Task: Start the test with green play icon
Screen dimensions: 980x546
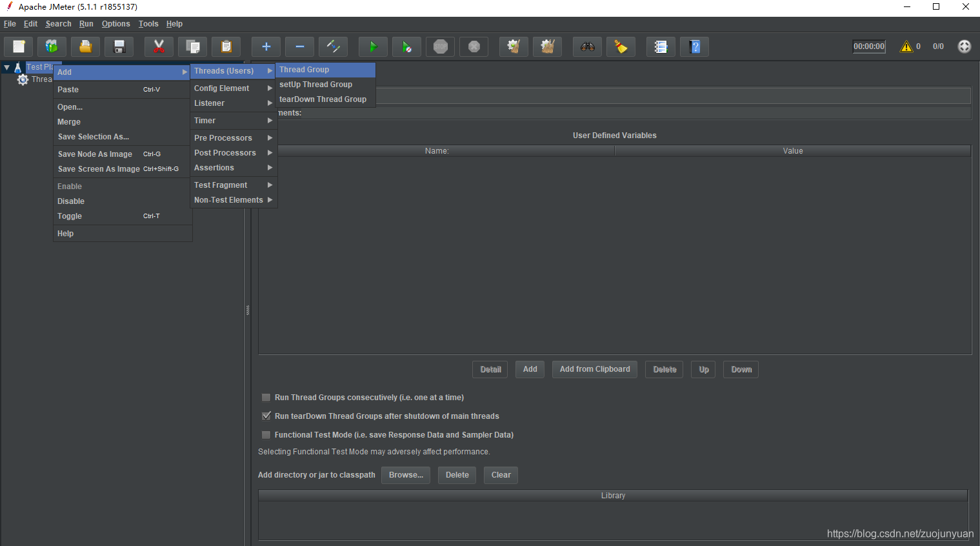Action: 373,46
